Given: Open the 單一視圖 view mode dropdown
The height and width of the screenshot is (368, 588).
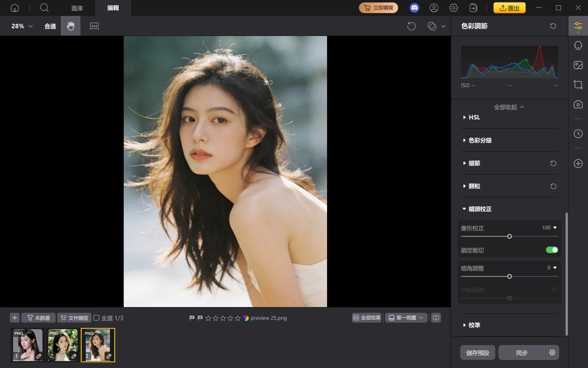Looking at the screenshot, I should (x=406, y=318).
